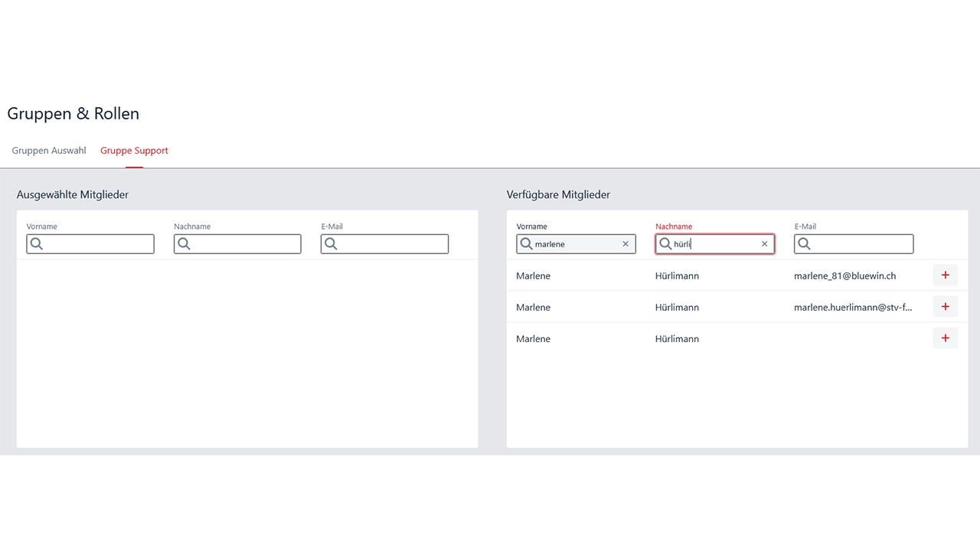This screenshot has height=551, width=980.
Task: Focus Nachname filter under Ausgewählte Mitglieder
Action: click(237, 244)
